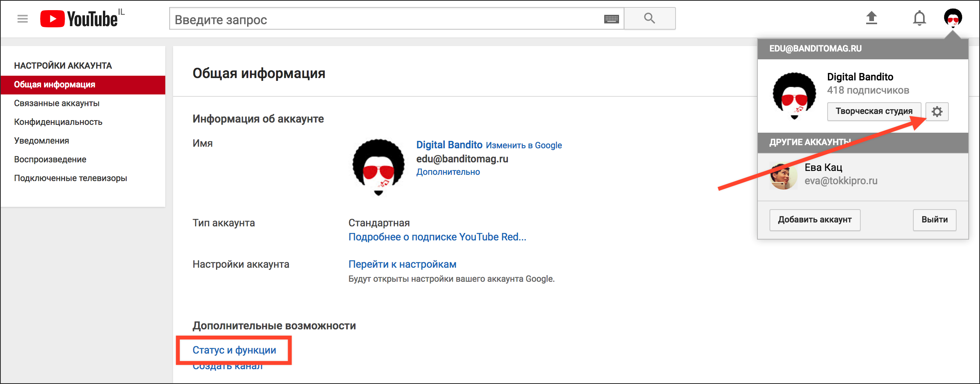Click the account avatar in top bar
This screenshot has width=980, height=384.
point(953,18)
